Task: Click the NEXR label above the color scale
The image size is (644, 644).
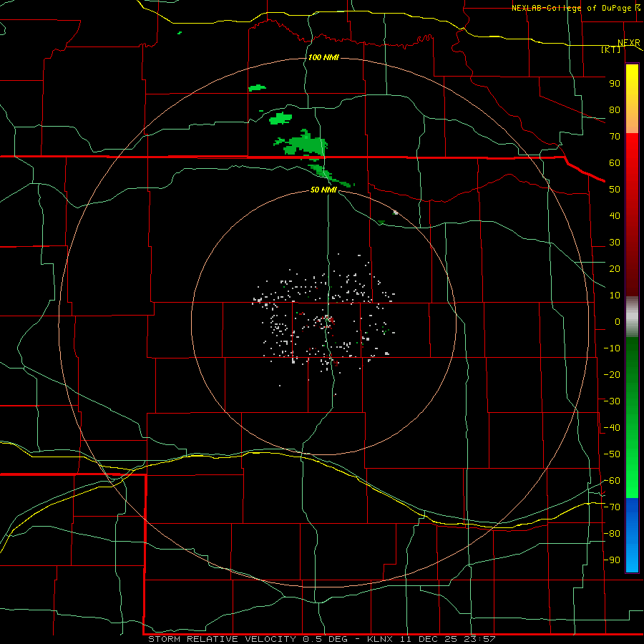Action: pyautogui.click(x=629, y=43)
